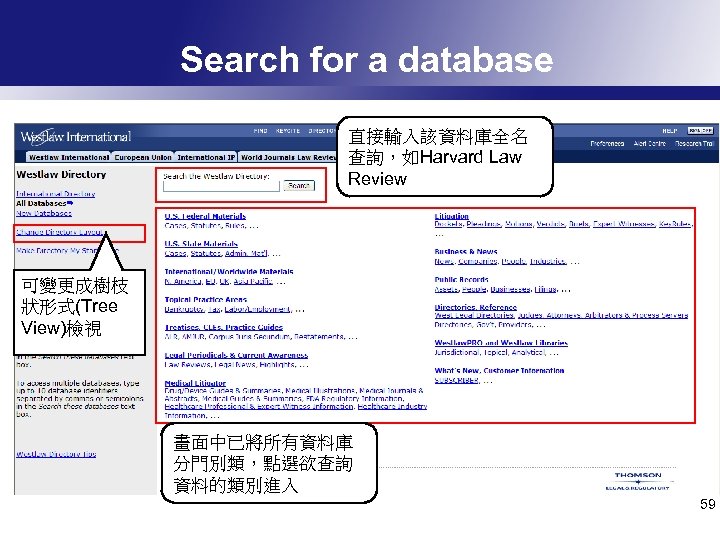
Task: Open U.S. Federal Materials category
Action: point(205,216)
